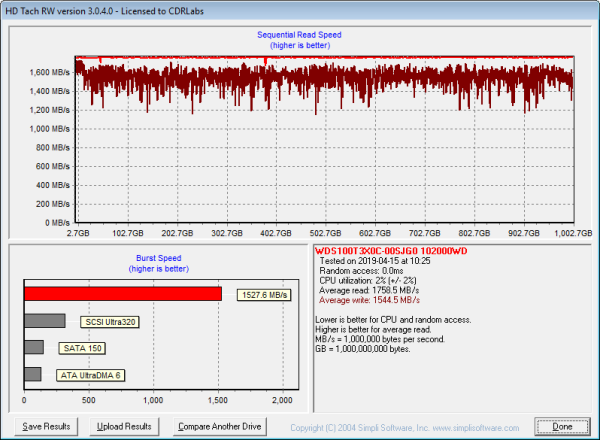The image size is (600, 440).
Task: Click the 1,002.7GB axis label
Action: (x=573, y=233)
